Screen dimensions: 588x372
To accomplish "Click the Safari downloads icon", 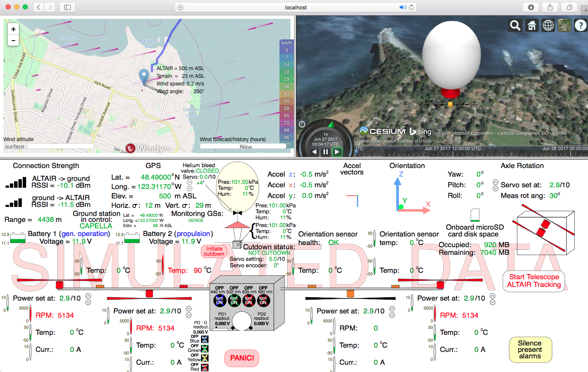I will tap(531, 7).
